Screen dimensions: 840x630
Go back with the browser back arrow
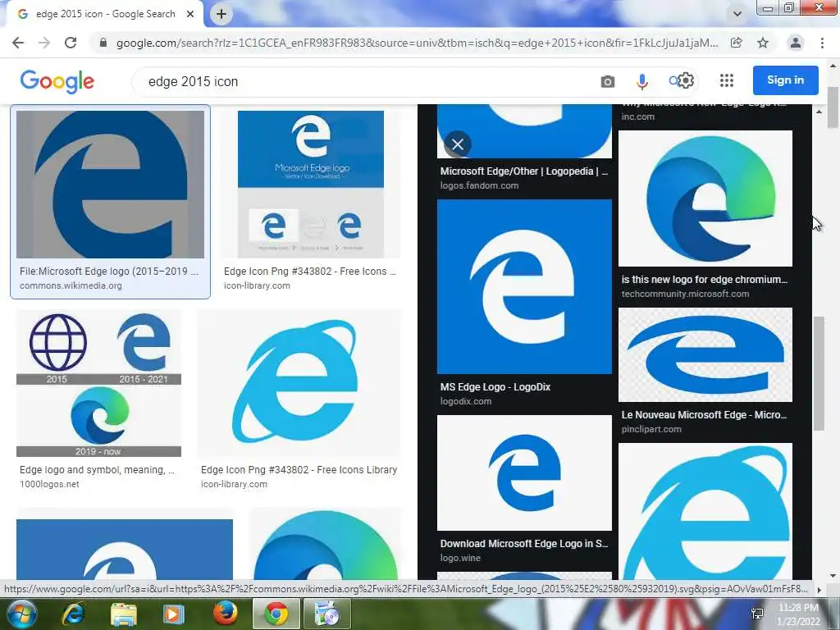point(18,43)
